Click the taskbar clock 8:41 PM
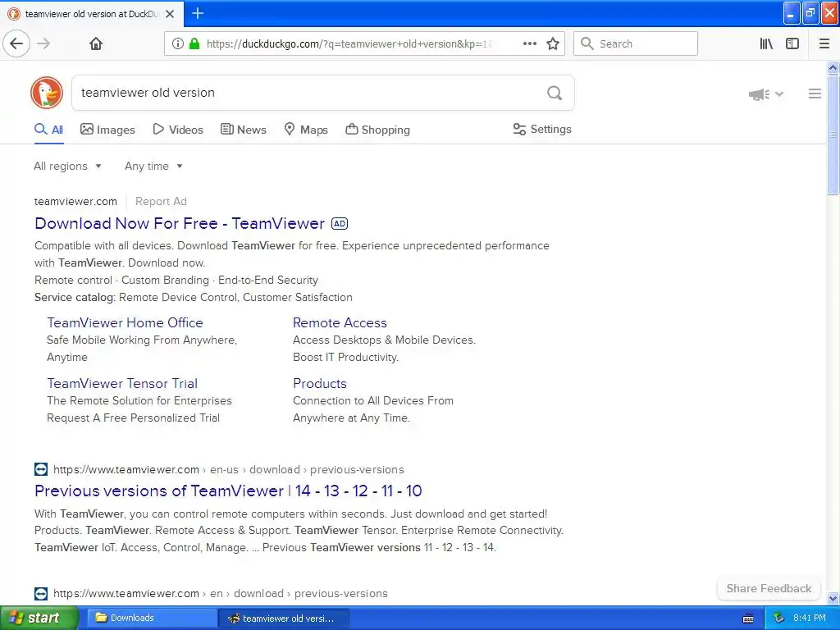Screen dimensions: 840x630 click(x=809, y=618)
